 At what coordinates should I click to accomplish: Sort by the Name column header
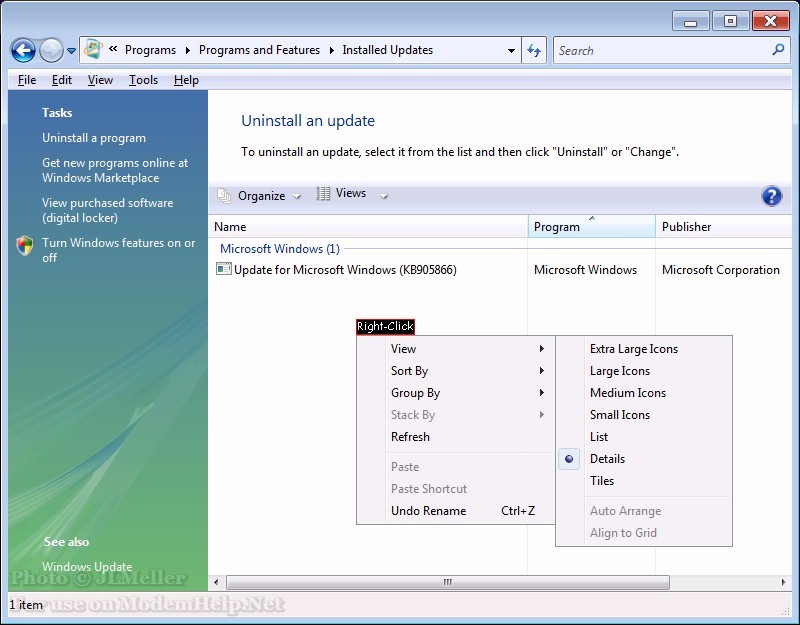click(x=368, y=227)
